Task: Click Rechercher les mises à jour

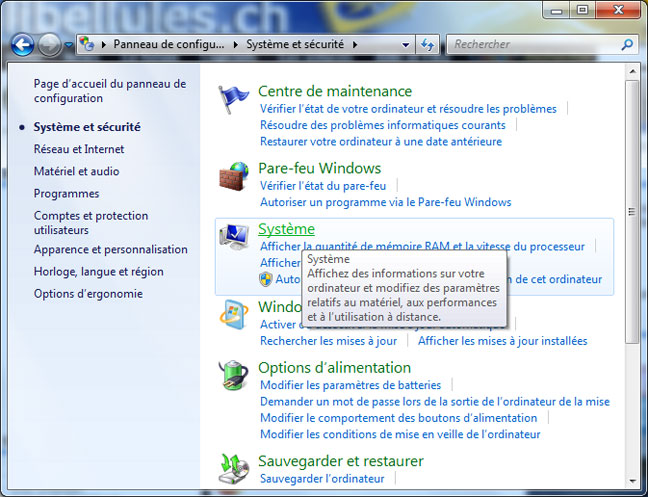Action: click(x=328, y=341)
